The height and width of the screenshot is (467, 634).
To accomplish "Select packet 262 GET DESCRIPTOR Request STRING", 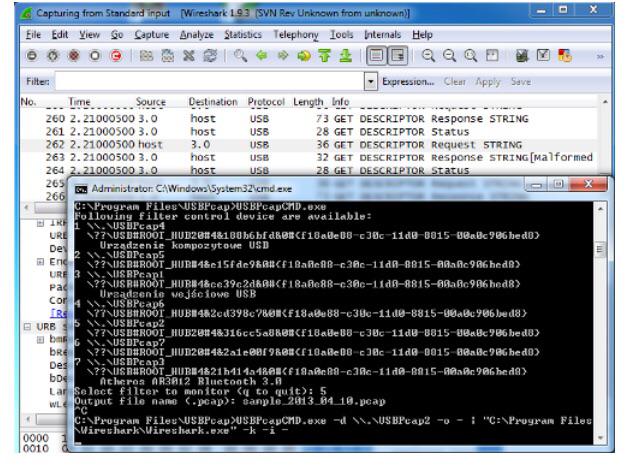I will 309,145.
